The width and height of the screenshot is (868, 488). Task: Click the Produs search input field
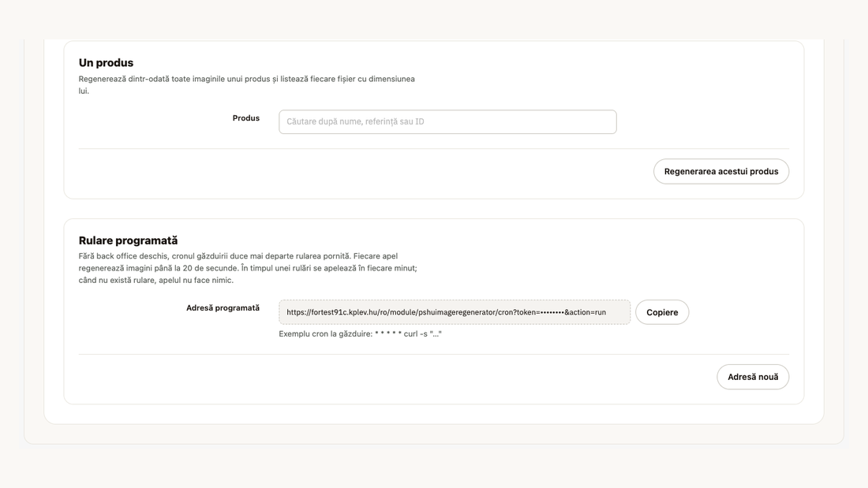(x=447, y=121)
